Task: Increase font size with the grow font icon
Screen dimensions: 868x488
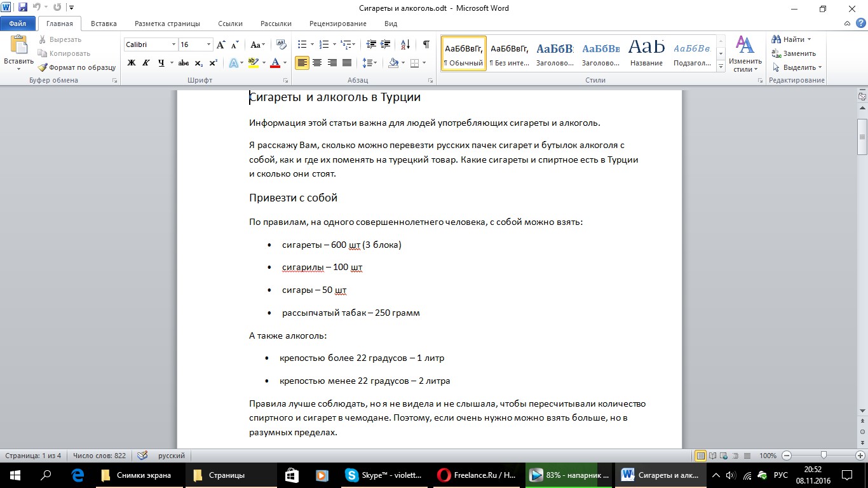Action: coord(220,44)
